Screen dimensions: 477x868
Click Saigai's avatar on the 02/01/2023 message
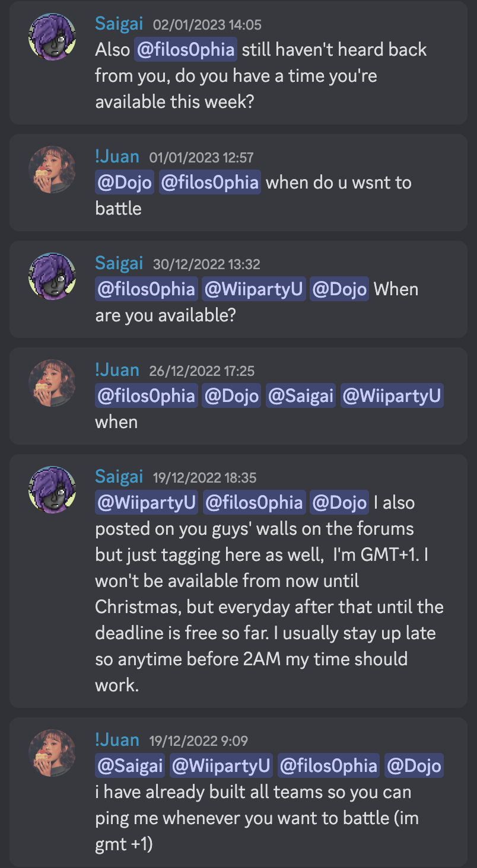pyautogui.click(x=52, y=37)
